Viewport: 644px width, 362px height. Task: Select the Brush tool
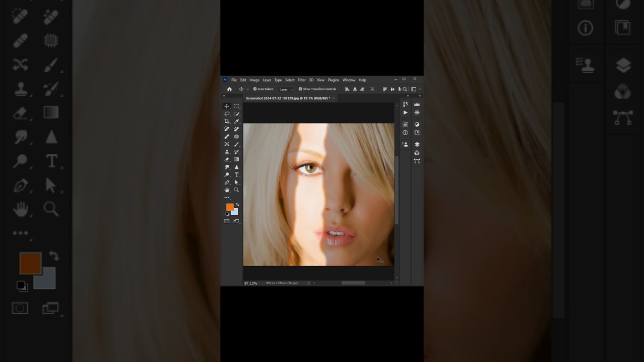click(x=236, y=144)
